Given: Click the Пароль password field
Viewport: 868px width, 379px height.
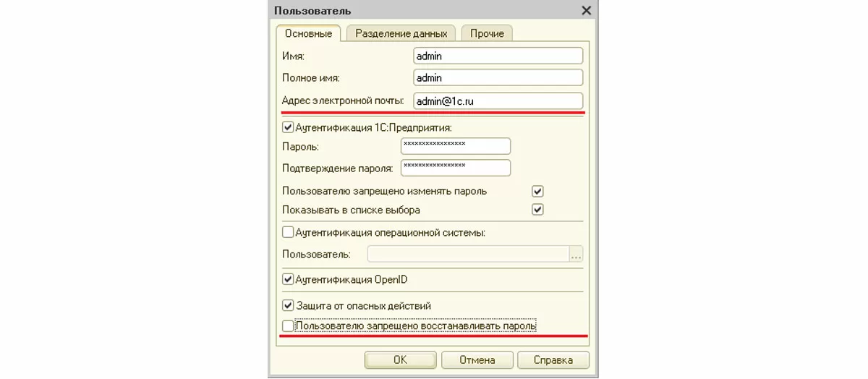Looking at the screenshot, I should coord(455,146).
